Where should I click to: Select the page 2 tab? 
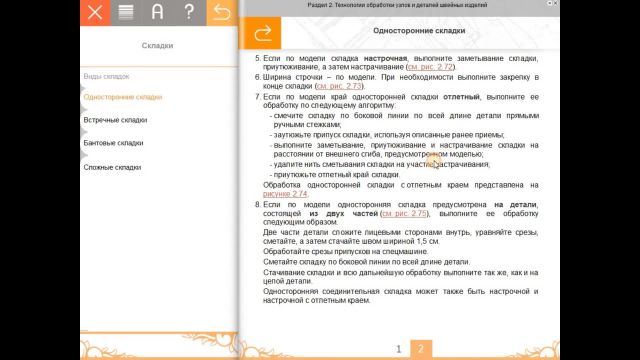pos(421,349)
